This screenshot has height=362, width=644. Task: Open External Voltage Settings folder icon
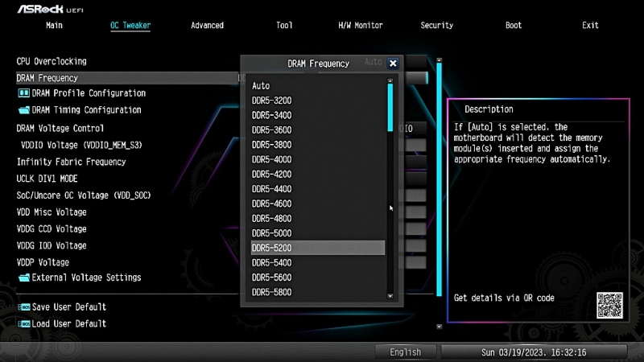point(23,278)
